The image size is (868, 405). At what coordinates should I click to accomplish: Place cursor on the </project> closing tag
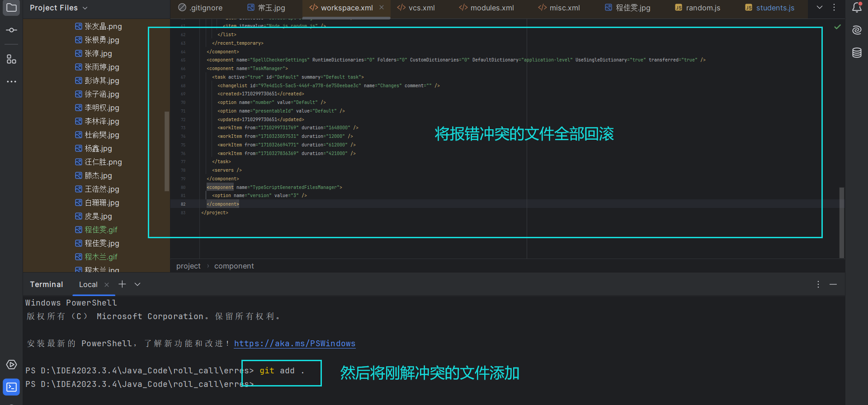[215, 213]
